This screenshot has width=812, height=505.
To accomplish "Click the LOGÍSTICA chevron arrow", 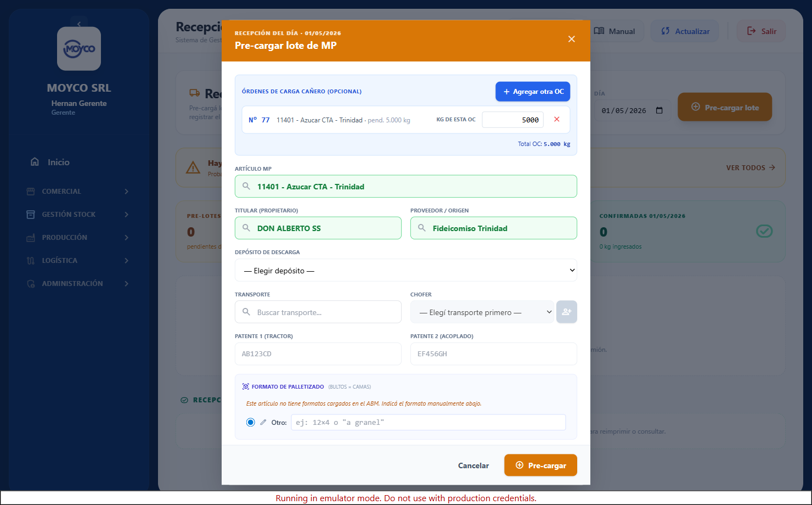I will tap(127, 260).
